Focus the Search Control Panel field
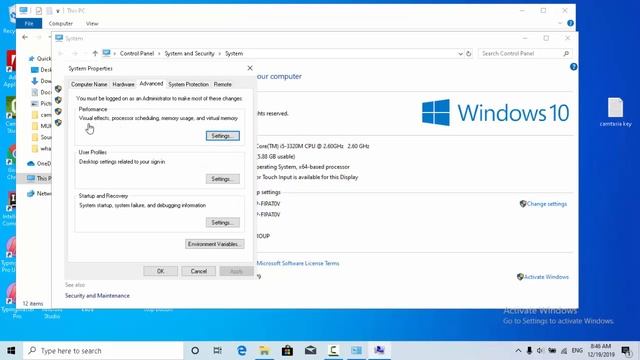640x360 pixels. pyautogui.click(x=524, y=53)
